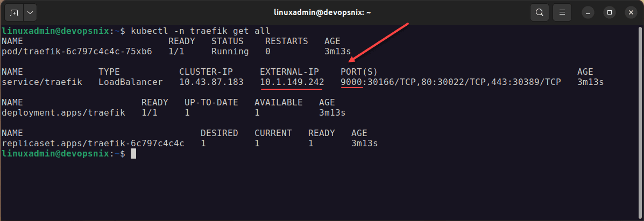Viewport: 644px width, 221px height.
Task: Click the underlined port number 9000
Action: click(351, 82)
